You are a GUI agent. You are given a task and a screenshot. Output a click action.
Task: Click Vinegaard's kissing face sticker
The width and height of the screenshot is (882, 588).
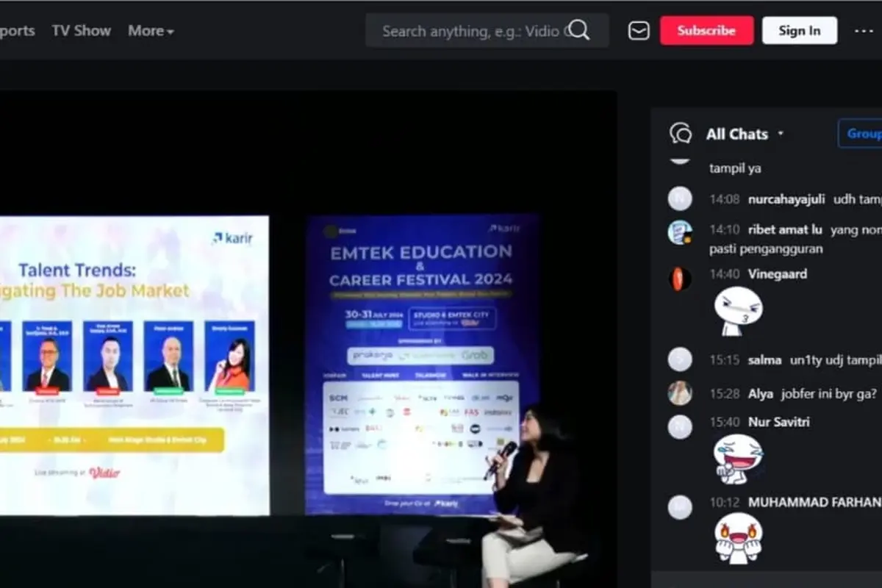pyautogui.click(x=739, y=311)
